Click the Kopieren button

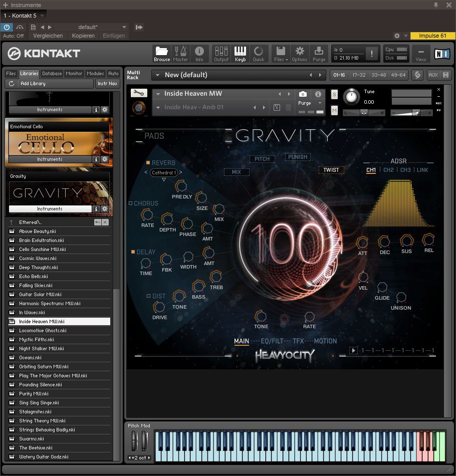pyautogui.click(x=83, y=36)
